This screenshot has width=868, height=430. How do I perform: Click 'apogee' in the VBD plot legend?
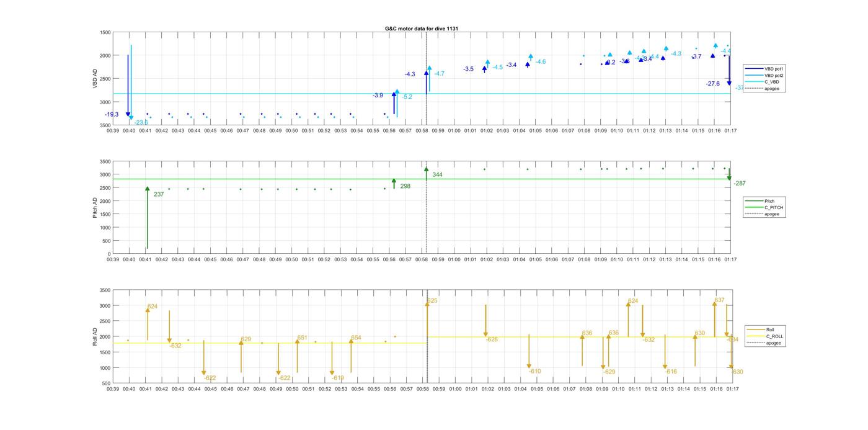(x=772, y=89)
